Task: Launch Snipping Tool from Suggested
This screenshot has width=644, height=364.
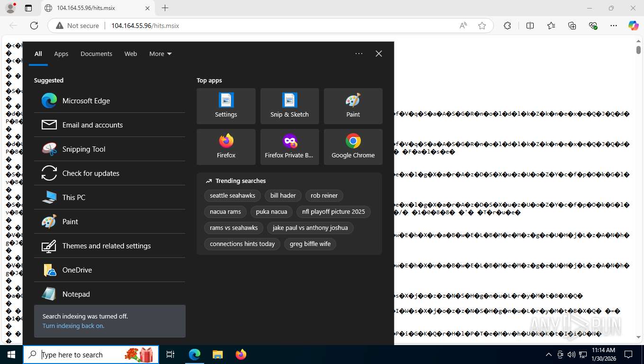Action: (109, 149)
